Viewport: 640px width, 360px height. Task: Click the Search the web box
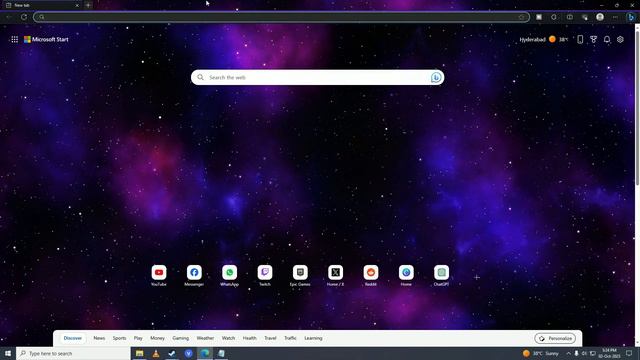(x=318, y=78)
